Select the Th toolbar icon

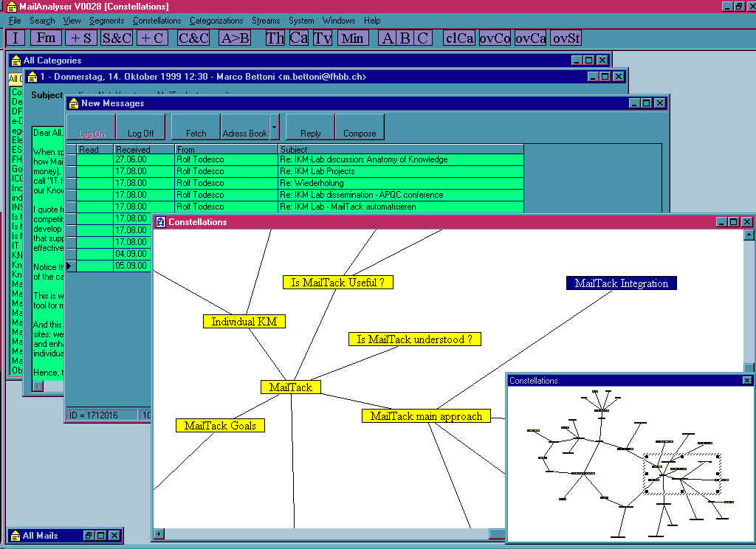(x=275, y=38)
